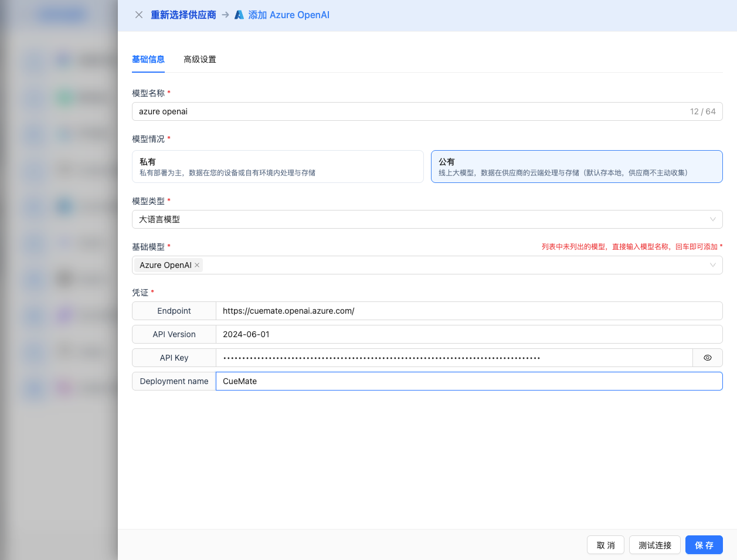Click the arrow icon in the breadcrumb header

[225, 15]
